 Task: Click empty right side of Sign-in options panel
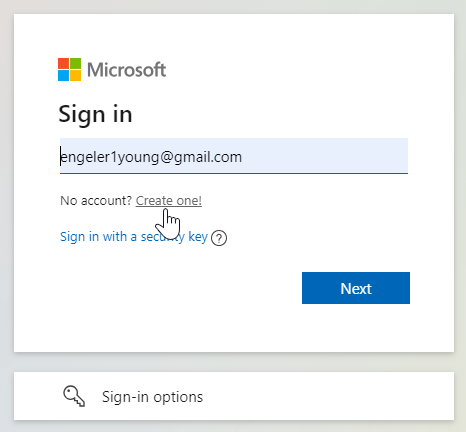[333, 396]
